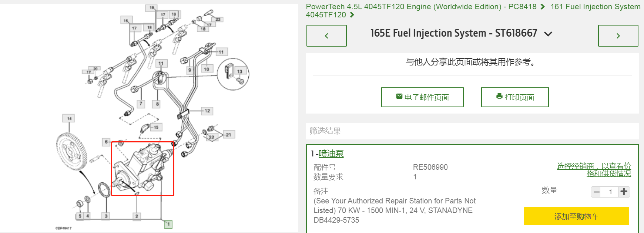Screen dimensions: 644x233
Task: Expand the 165E Fuel Injection System dropdown
Action: [548, 34]
